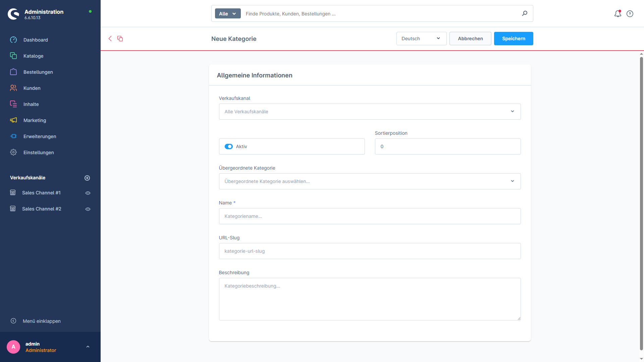This screenshot has width=644, height=362.
Task: Open the Alle search filter dropdown
Action: [x=228, y=13]
